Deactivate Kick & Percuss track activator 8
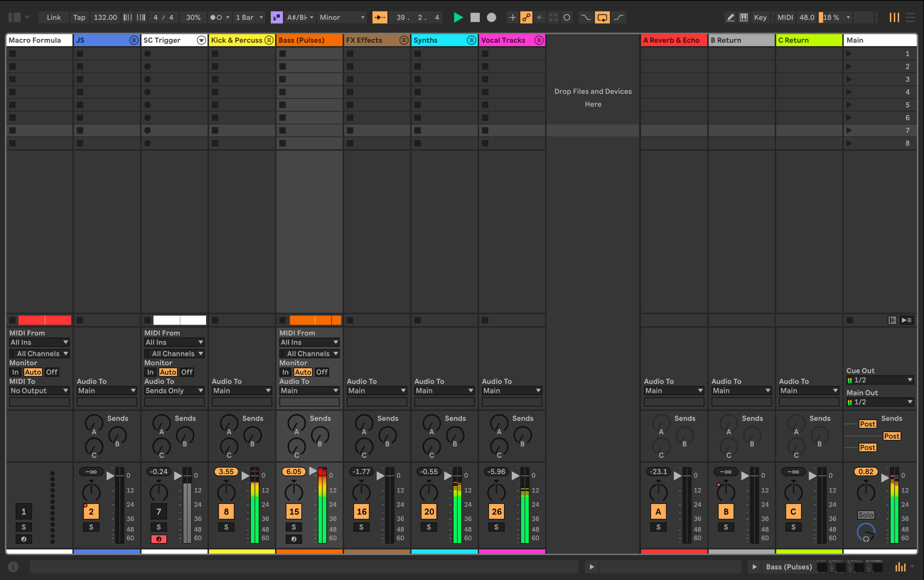This screenshot has height=580, width=924. (x=226, y=511)
